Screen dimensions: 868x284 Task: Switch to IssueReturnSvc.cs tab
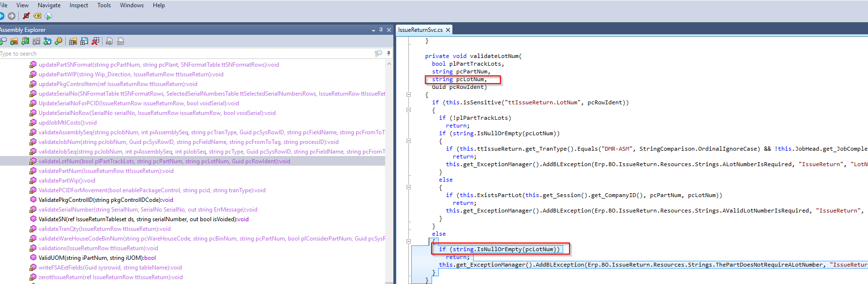pyautogui.click(x=420, y=30)
